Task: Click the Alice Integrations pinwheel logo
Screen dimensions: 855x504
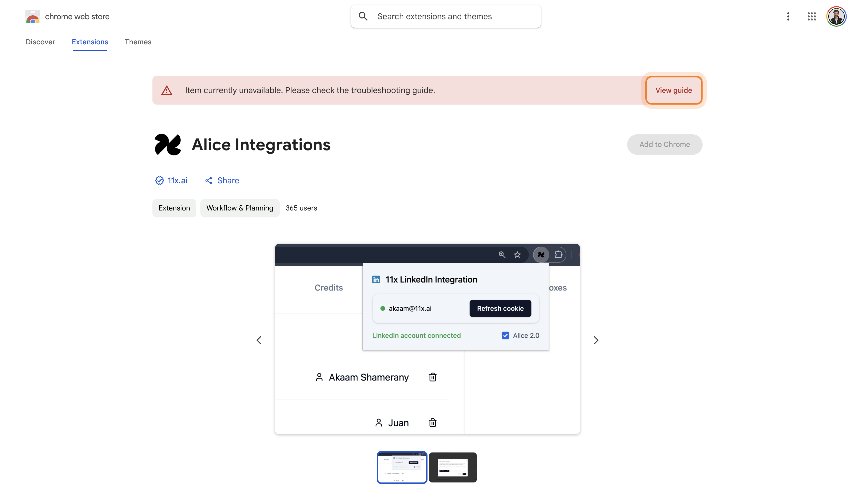Action: (x=168, y=145)
